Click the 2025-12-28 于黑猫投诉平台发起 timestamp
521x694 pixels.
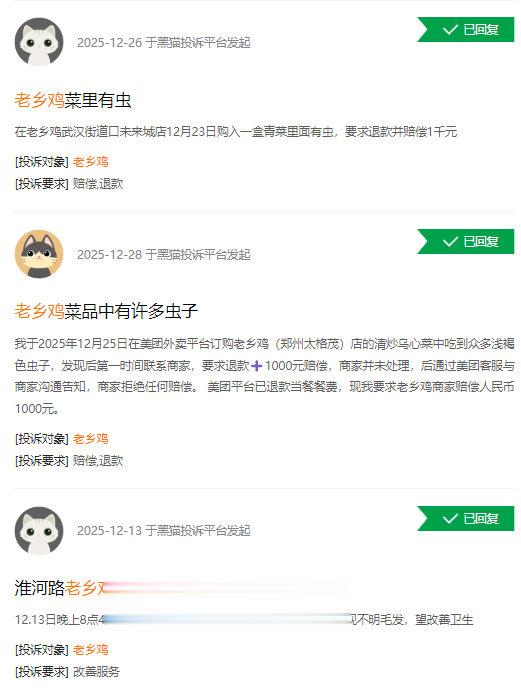click(164, 254)
